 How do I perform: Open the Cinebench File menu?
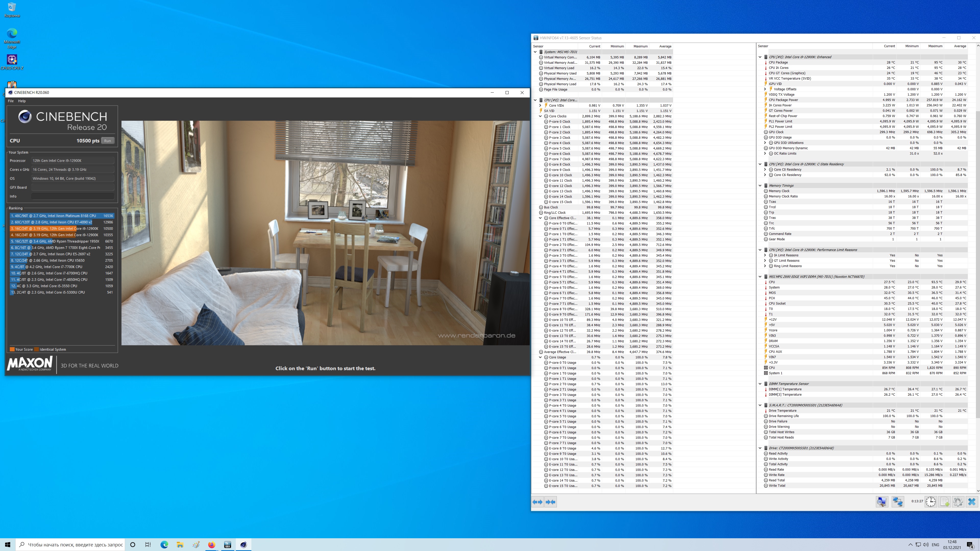tap(11, 101)
